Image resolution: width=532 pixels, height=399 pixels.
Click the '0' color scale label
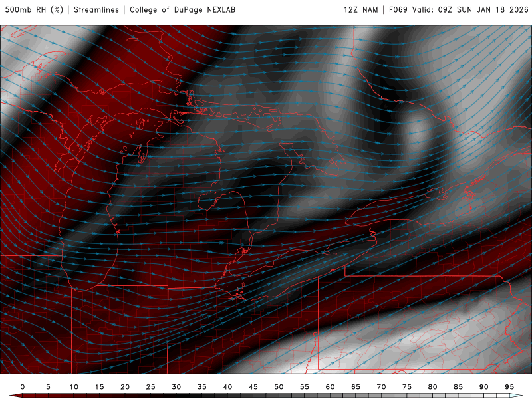[x=23, y=387]
